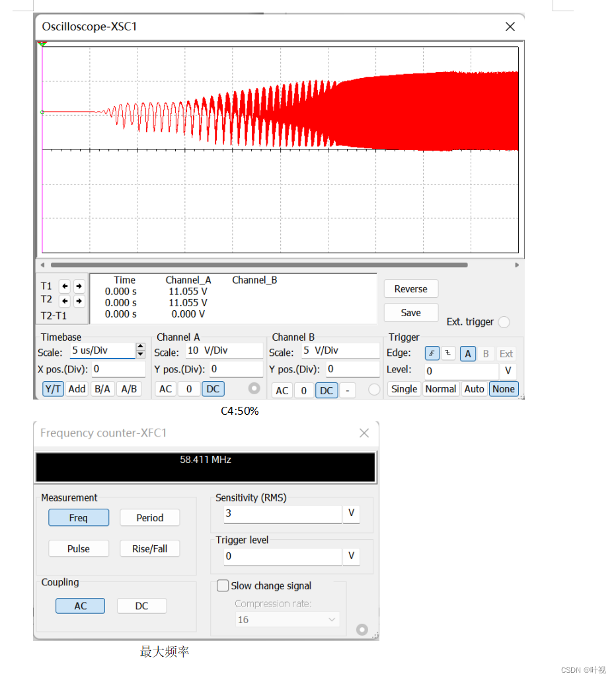Open Sensitivity unit V selector
The image size is (616, 680).
[352, 513]
